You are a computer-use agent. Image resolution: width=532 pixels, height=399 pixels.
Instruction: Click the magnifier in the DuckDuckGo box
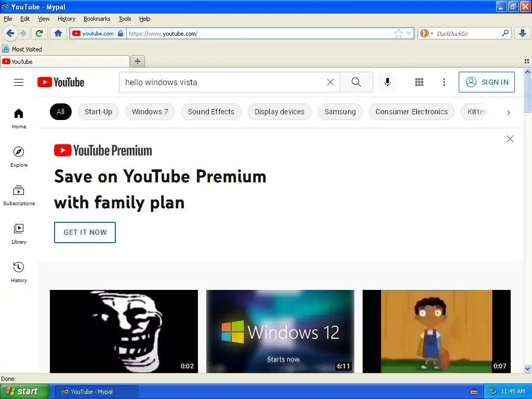pyautogui.click(x=505, y=33)
